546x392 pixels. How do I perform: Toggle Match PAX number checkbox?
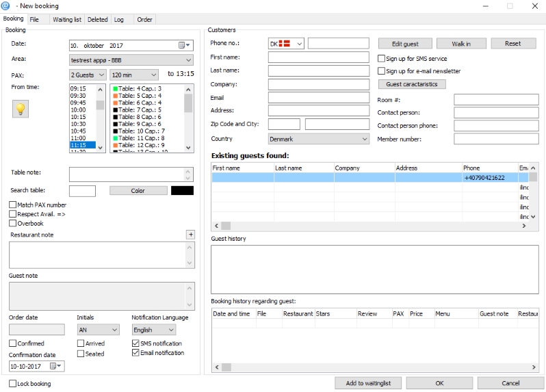[x=12, y=205]
